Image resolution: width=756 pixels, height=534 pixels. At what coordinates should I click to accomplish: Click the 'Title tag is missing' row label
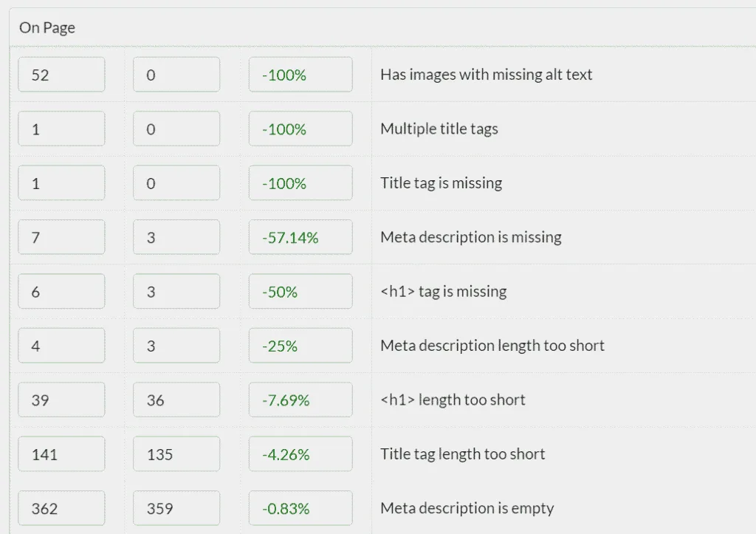(441, 182)
